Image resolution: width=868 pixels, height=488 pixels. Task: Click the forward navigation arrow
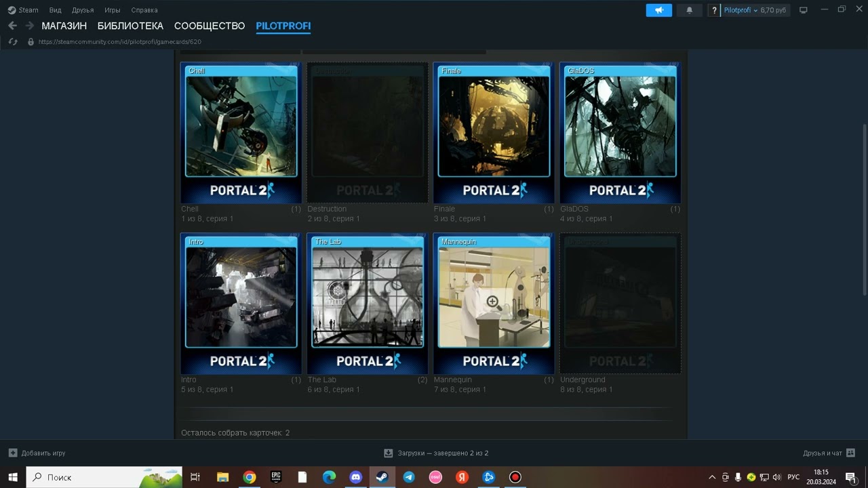click(29, 26)
